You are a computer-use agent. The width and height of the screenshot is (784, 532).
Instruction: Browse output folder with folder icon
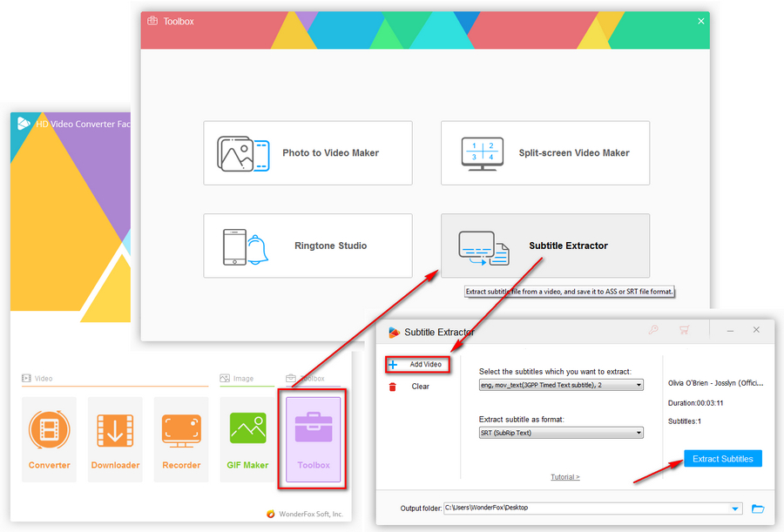[758, 508]
